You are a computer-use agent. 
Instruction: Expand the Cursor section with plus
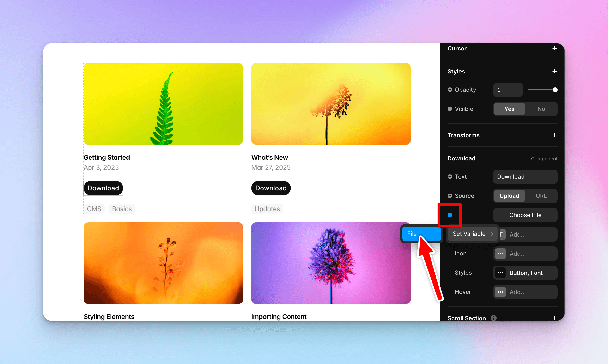click(554, 48)
